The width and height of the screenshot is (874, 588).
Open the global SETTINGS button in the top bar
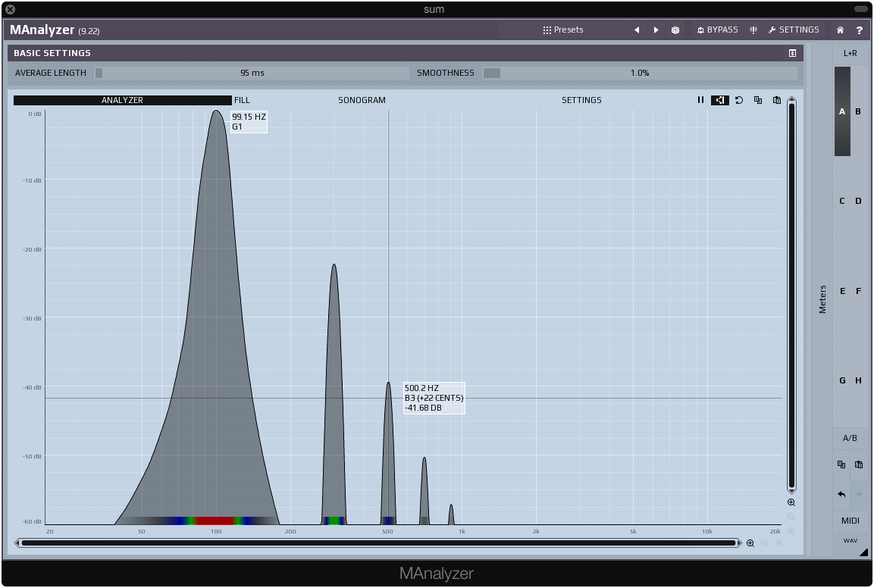[x=794, y=30]
